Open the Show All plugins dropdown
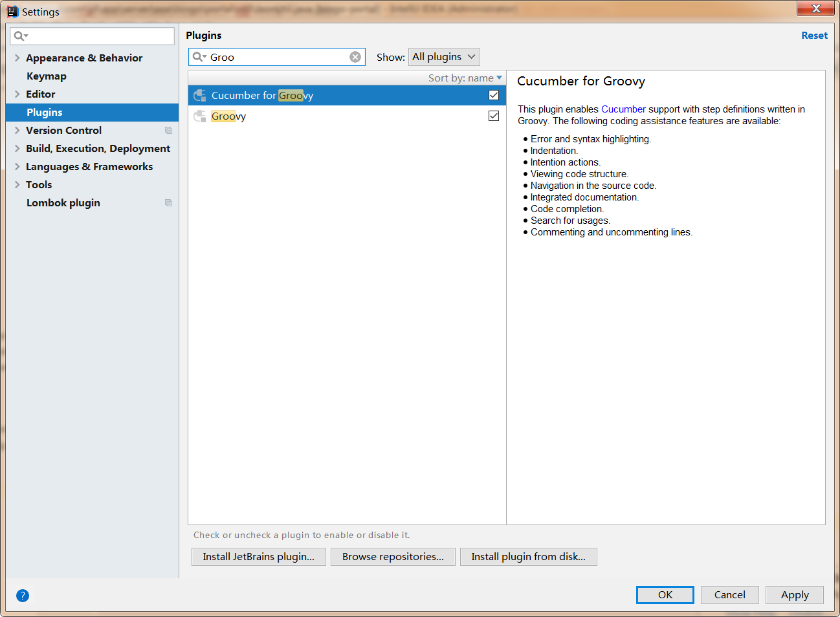 444,57
